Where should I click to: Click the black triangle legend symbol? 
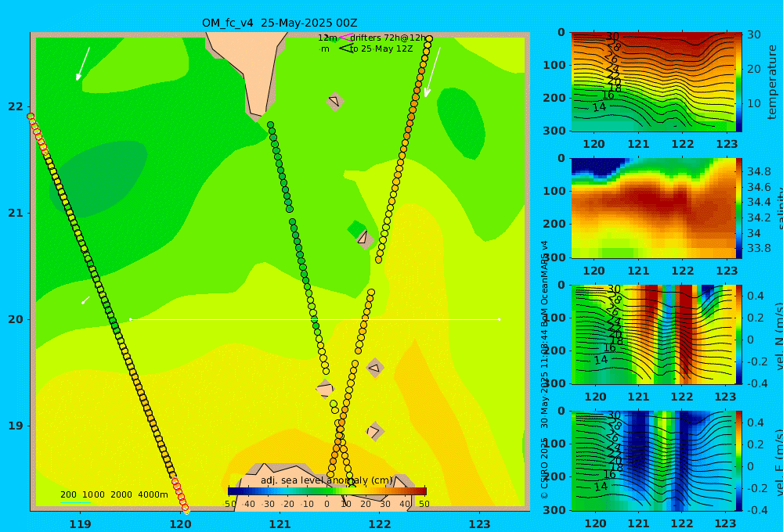(x=345, y=49)
